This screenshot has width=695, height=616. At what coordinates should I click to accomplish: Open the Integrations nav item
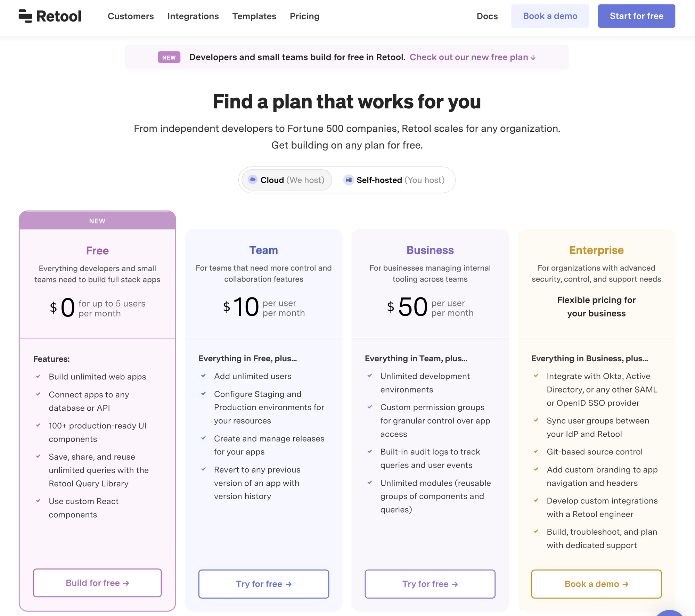pyautogui.click(x=193, y=16)
